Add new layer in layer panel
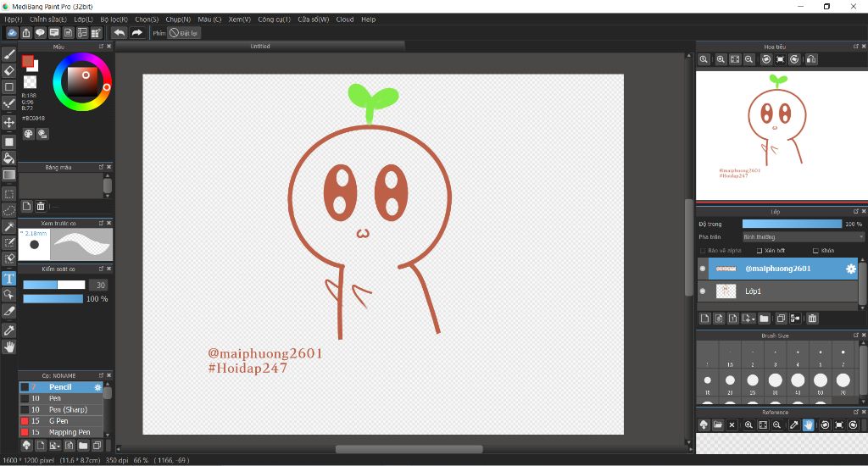This screenshot has width=868, height=466. click(x=704, y=319)
